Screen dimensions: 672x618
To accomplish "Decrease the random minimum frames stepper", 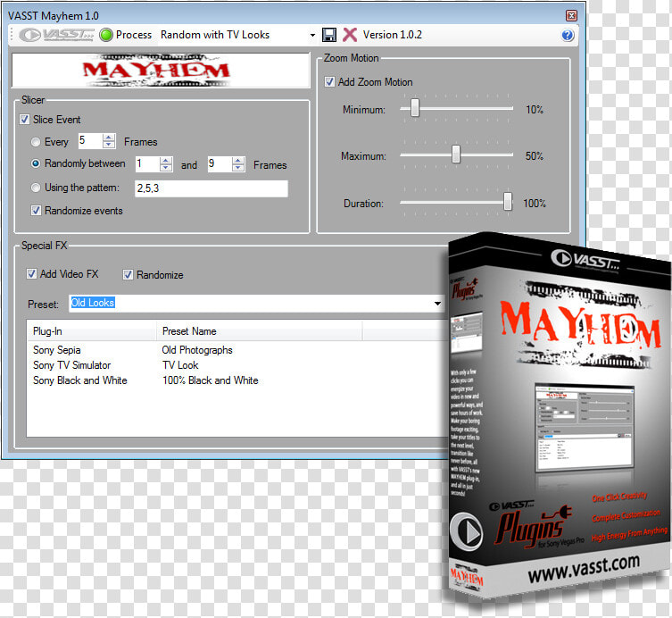I will (x=166, y=168).
